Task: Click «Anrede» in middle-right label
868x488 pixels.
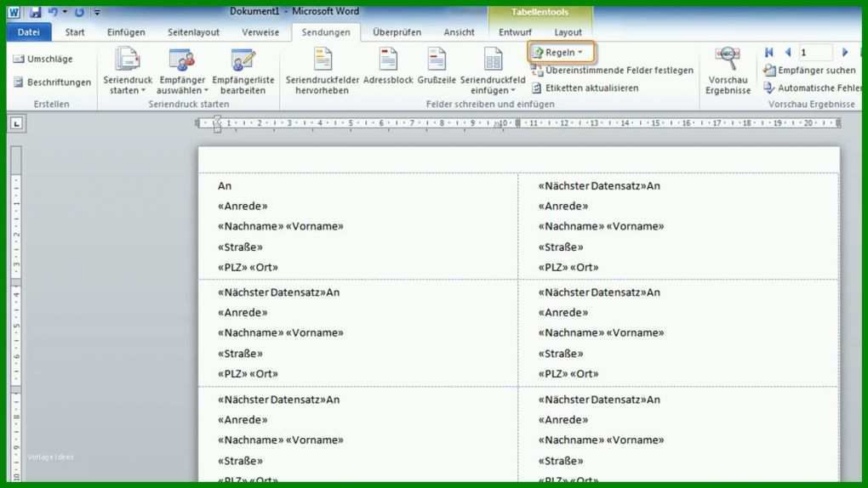Action: (563, 313)
